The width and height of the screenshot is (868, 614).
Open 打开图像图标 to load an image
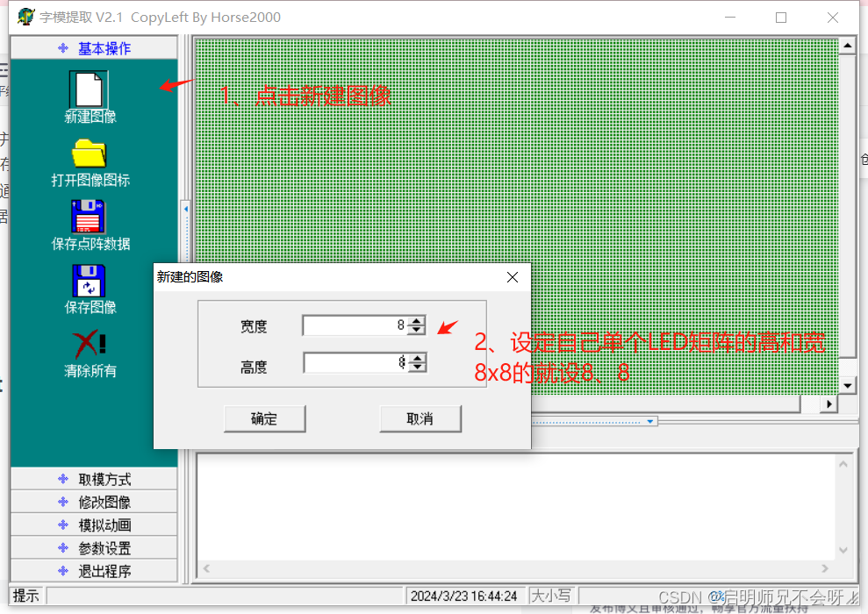88,158
